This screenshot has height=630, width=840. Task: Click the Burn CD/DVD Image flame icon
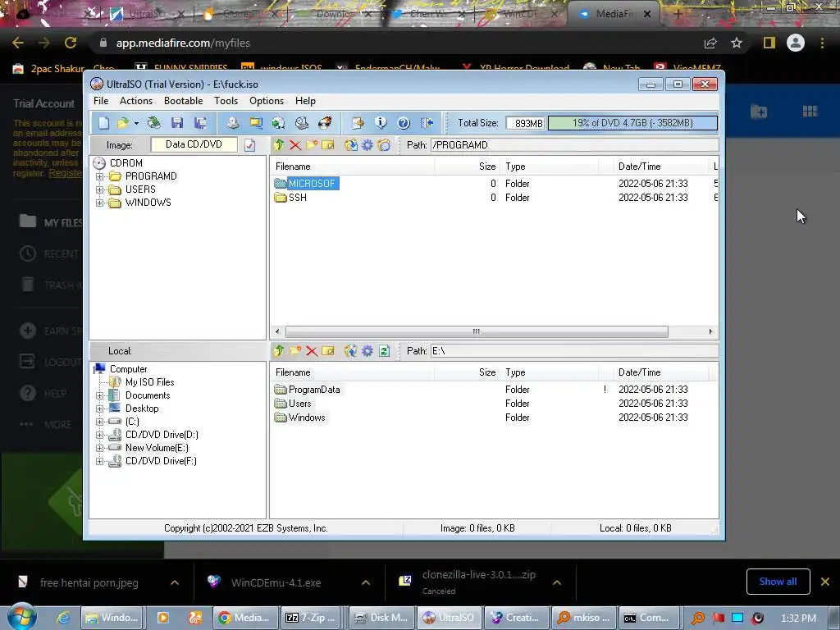point(325,123)
